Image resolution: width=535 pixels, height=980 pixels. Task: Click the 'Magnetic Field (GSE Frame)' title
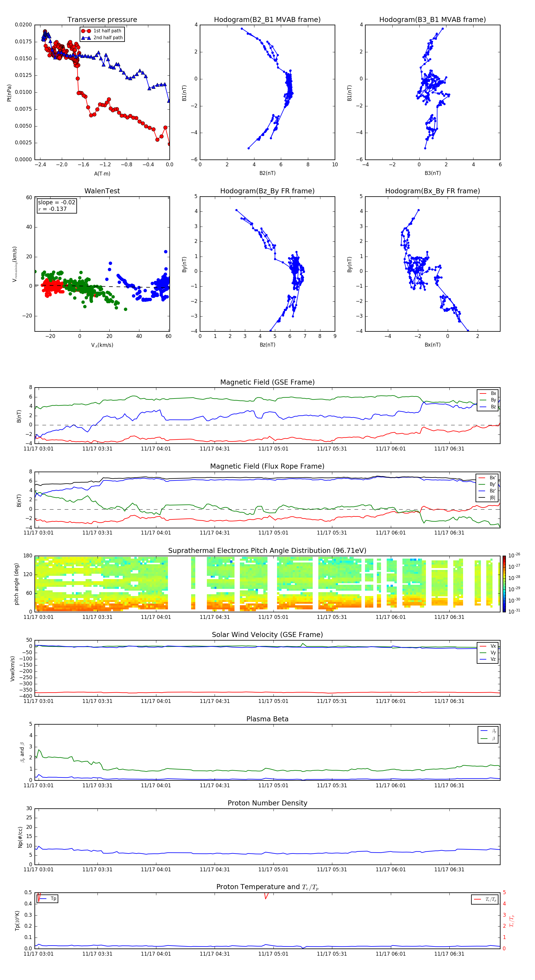coord(267,382)
